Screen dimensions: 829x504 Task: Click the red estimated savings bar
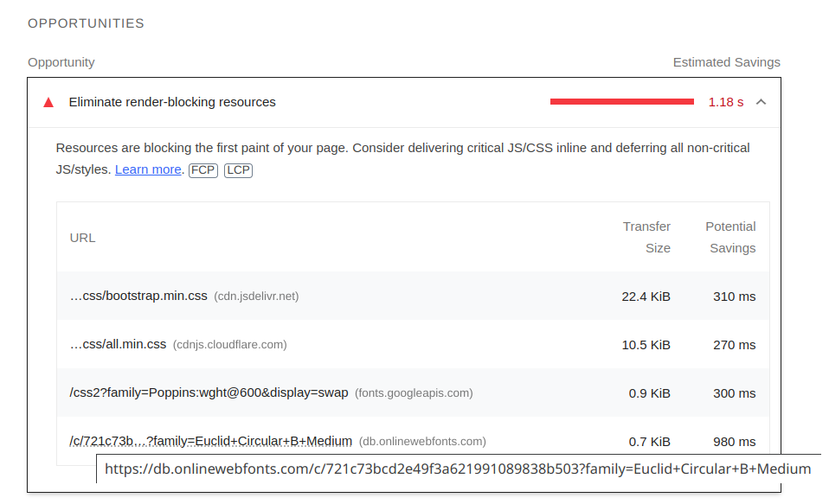(x=621, y=101)
